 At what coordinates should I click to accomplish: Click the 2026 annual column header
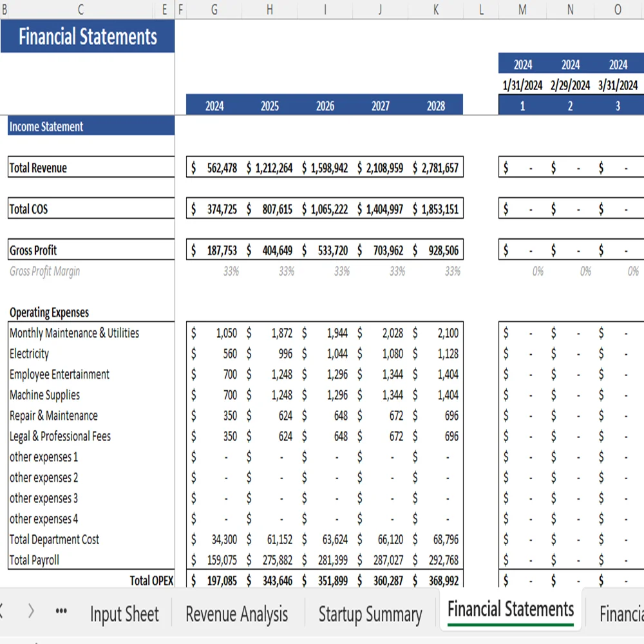(x=325, y=106)
